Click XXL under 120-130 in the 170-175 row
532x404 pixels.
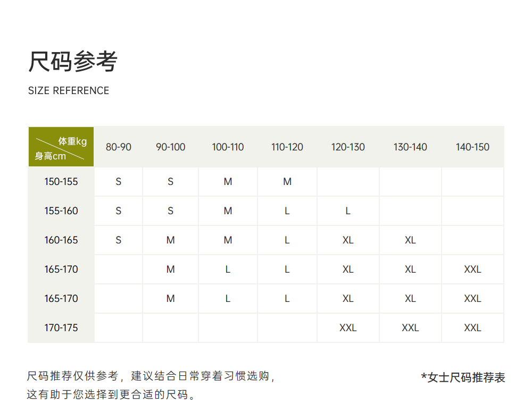tap(348, 328)
